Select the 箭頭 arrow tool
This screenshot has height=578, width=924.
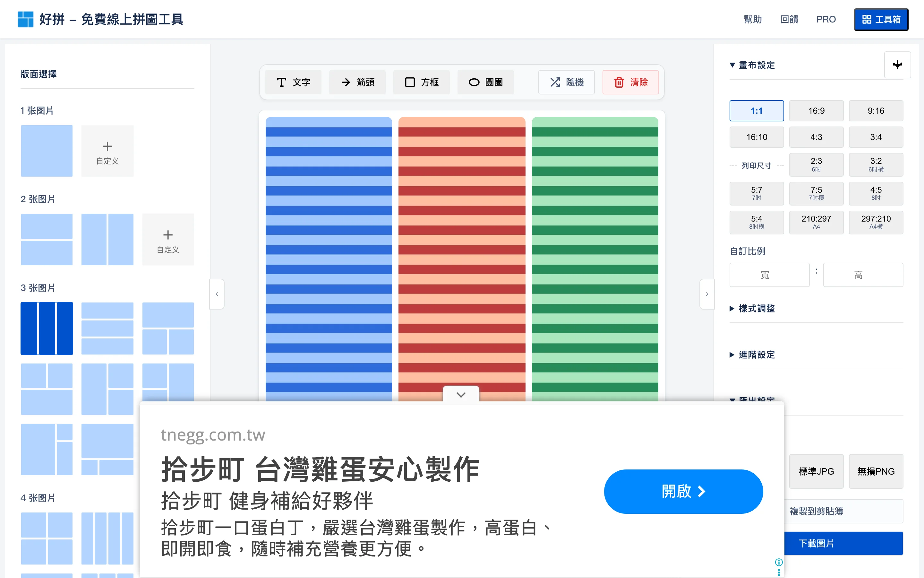[357, 82]
